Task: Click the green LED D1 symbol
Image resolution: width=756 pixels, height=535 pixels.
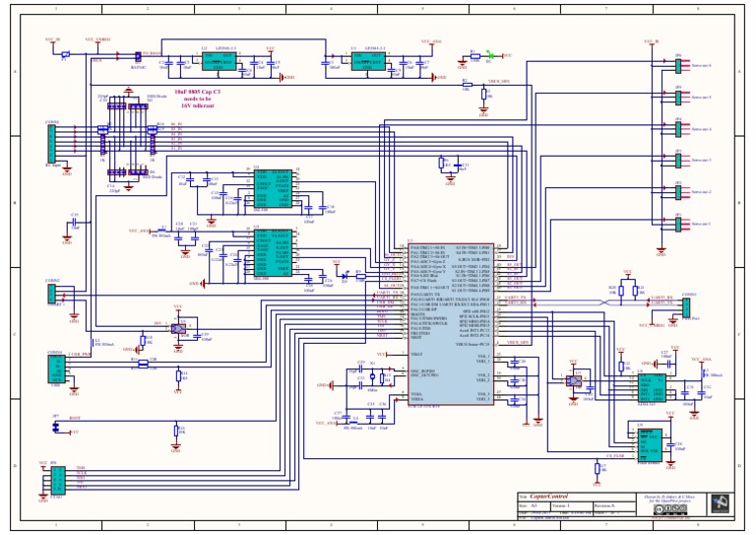Action: click(489, 55)
